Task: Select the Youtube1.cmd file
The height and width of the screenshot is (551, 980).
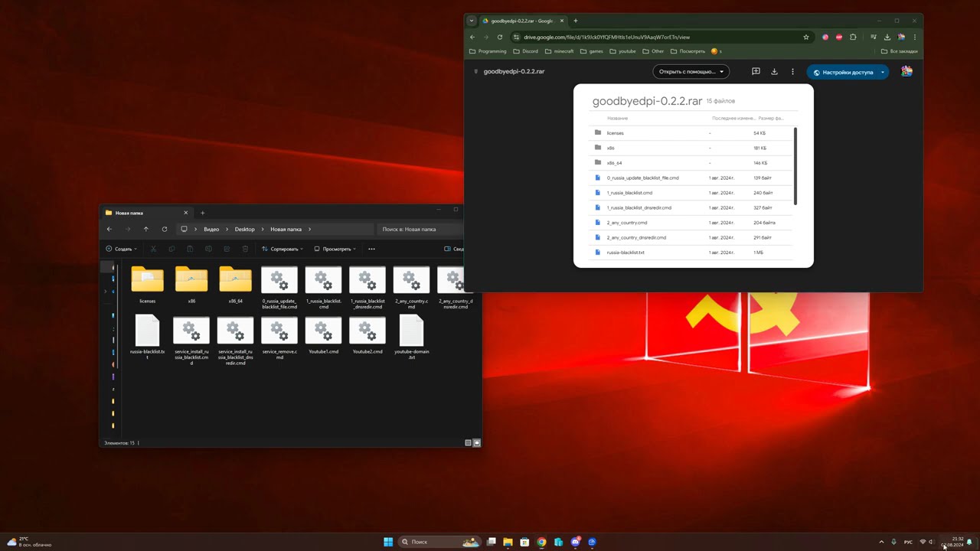Action: [323, 335]
